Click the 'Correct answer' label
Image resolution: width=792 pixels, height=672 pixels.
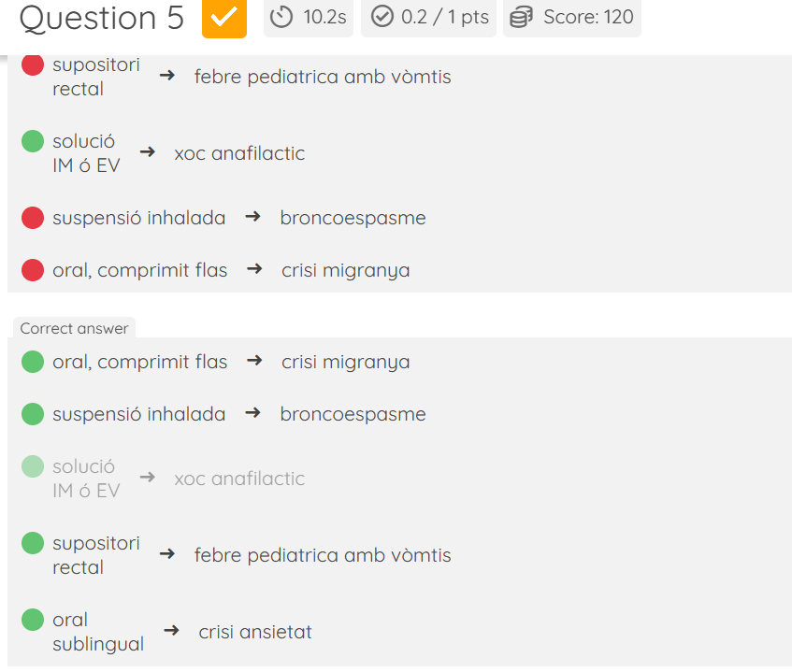74,328
